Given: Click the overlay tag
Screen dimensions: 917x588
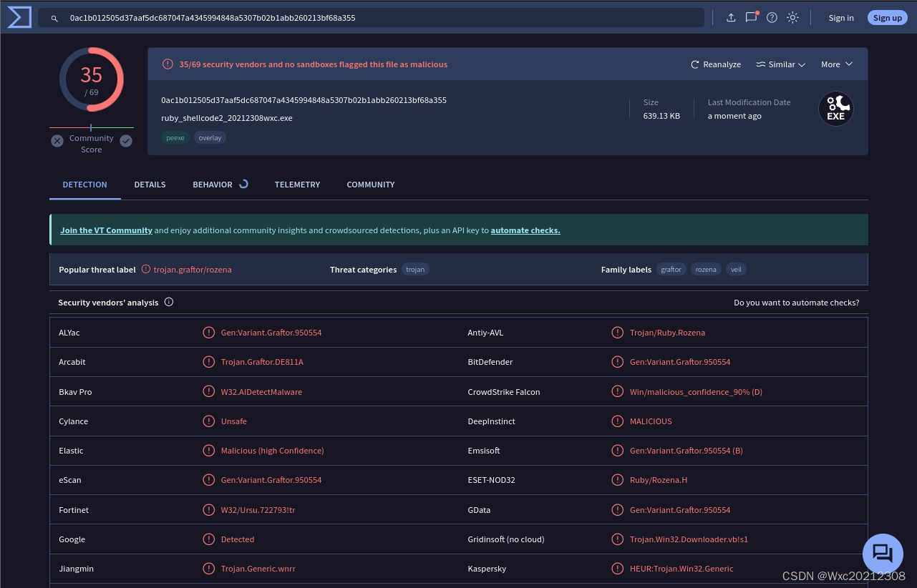Looking at the screenshot, I should point(210,138).
